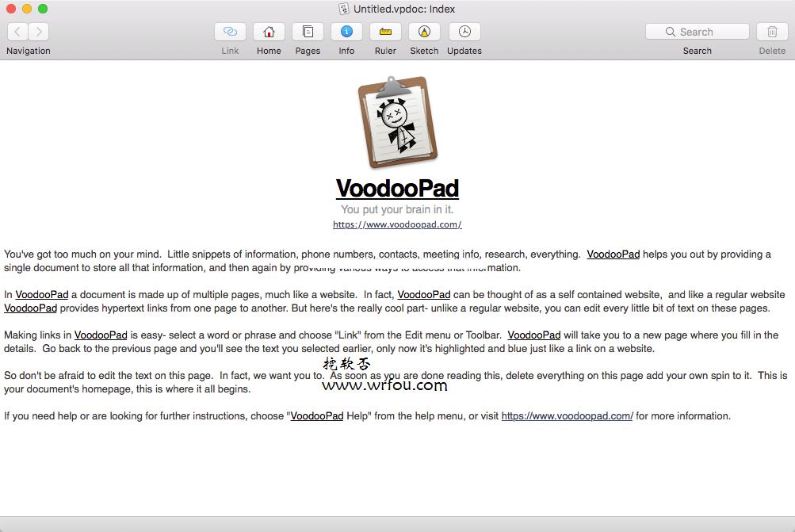Viewport: 795px width, 532px height.
Task: Follow VoodooPad link before 'provides hypertext links'
Action: (30, 308)
